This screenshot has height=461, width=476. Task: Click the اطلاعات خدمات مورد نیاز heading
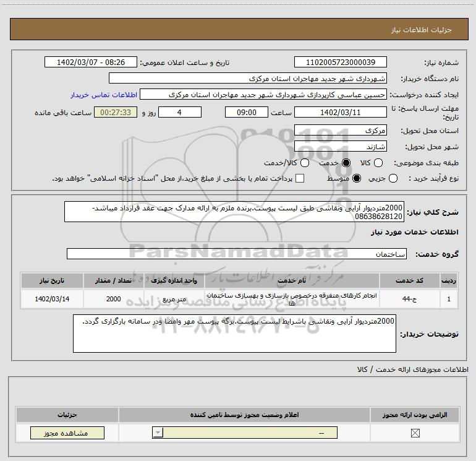coord(415,232)
